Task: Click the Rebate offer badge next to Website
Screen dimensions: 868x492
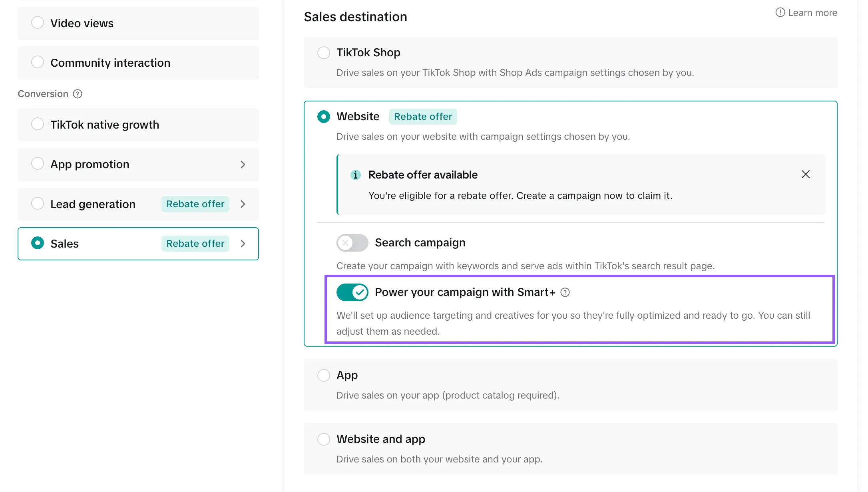Action: pos(423,117)
